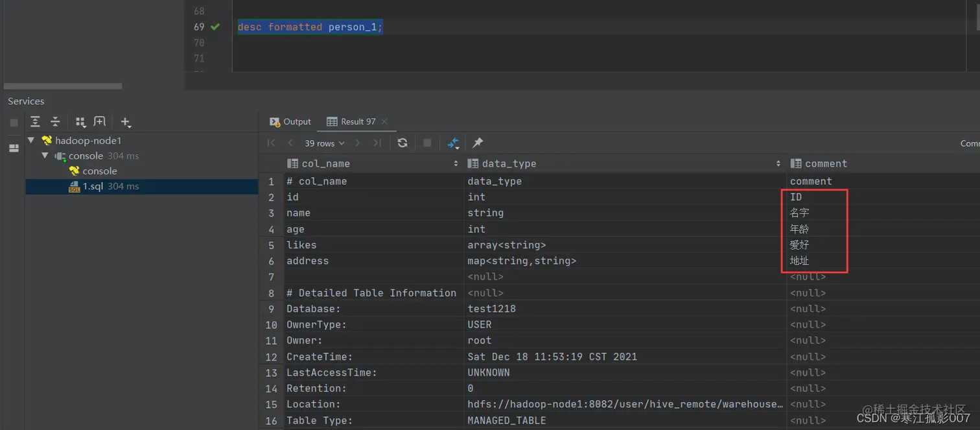Click Expand All in Services toolbar
The image size is (980, 430).
pyautogui.click(x=35, y=122)
